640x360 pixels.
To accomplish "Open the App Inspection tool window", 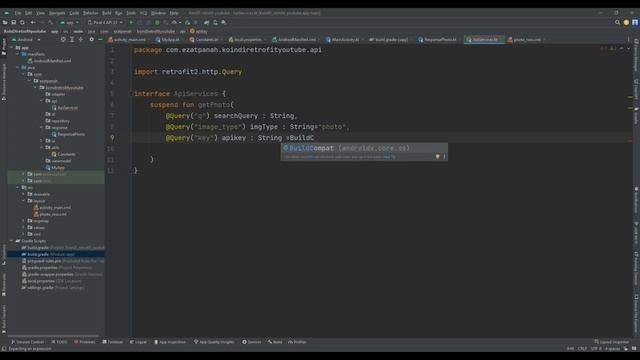I will 170,342.
